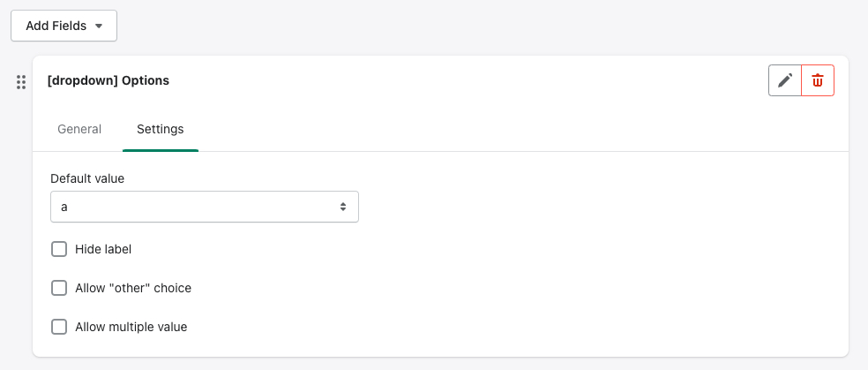Switch to the General tab
This screenshot has height=370, width=868.
tap(79, 129)
